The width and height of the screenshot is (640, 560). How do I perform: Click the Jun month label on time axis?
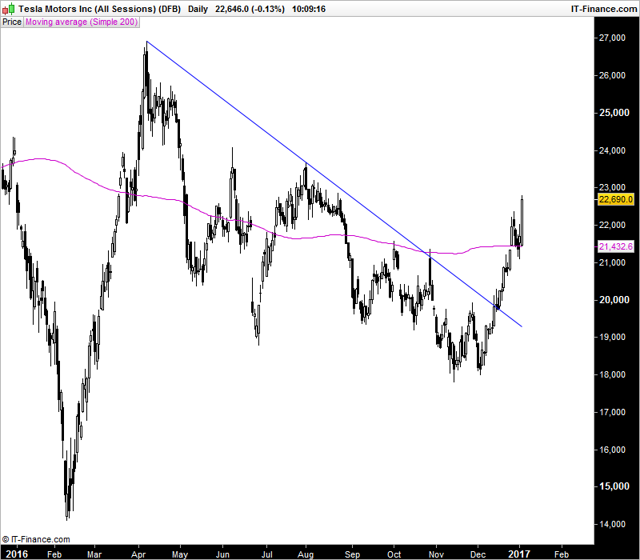(x=222, y=554)
